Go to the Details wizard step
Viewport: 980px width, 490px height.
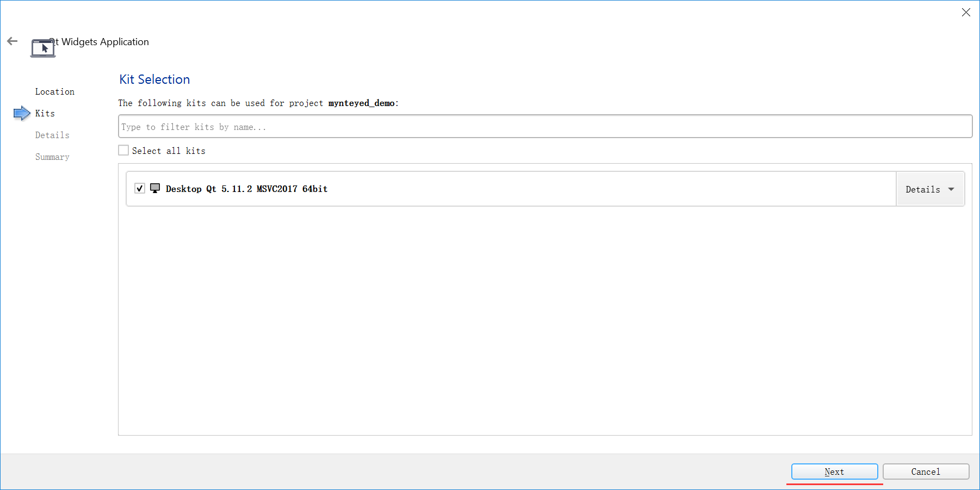52,135
